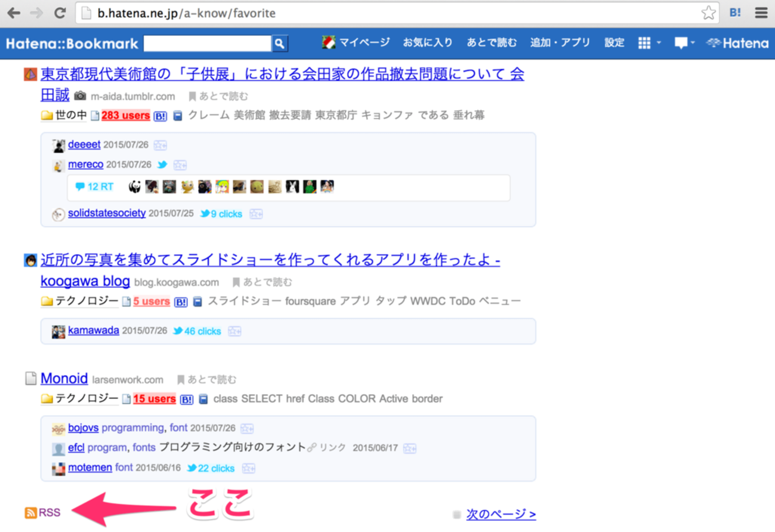Select お気に入り in the header
Viewport: 775px width, 532px height.
[428, 43]
